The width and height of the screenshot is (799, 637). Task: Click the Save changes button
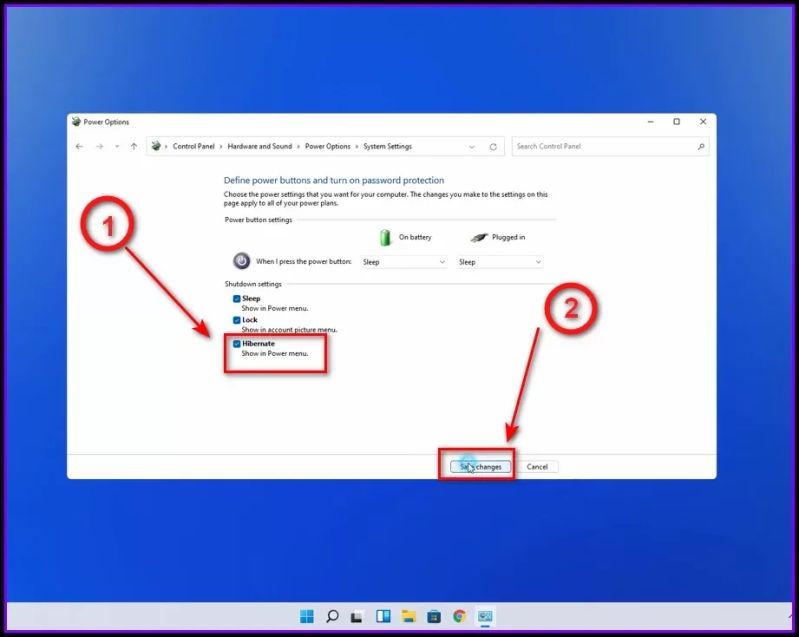(x=481, y=467)
